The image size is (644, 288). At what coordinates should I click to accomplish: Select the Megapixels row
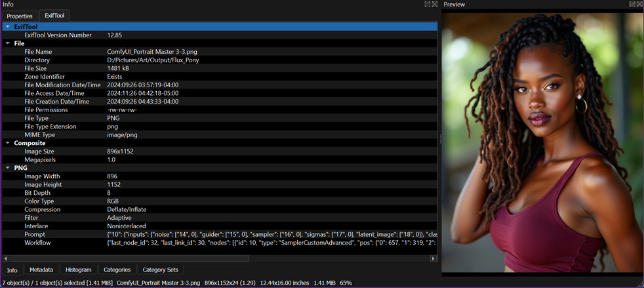(x=220, y=159)
